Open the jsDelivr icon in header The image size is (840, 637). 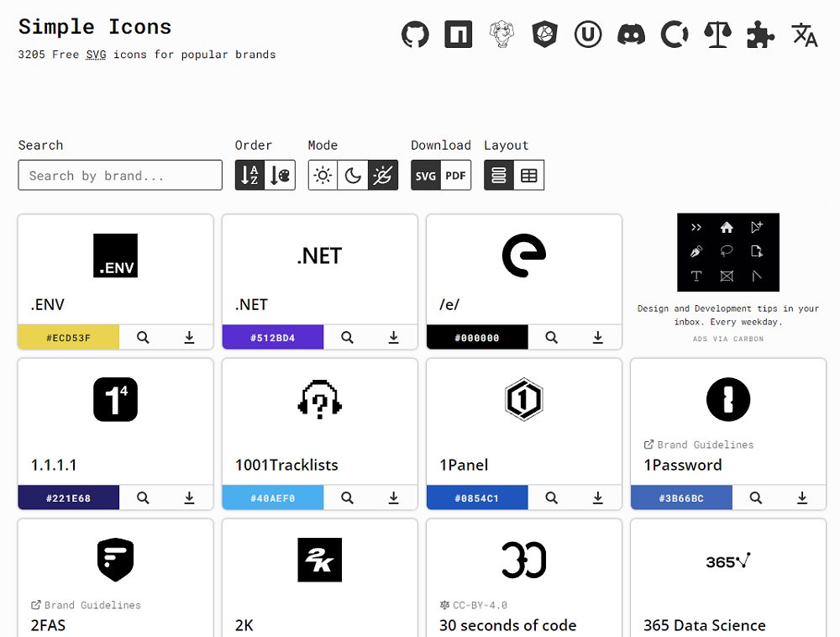pyautogui.click(x=545, y=34)
